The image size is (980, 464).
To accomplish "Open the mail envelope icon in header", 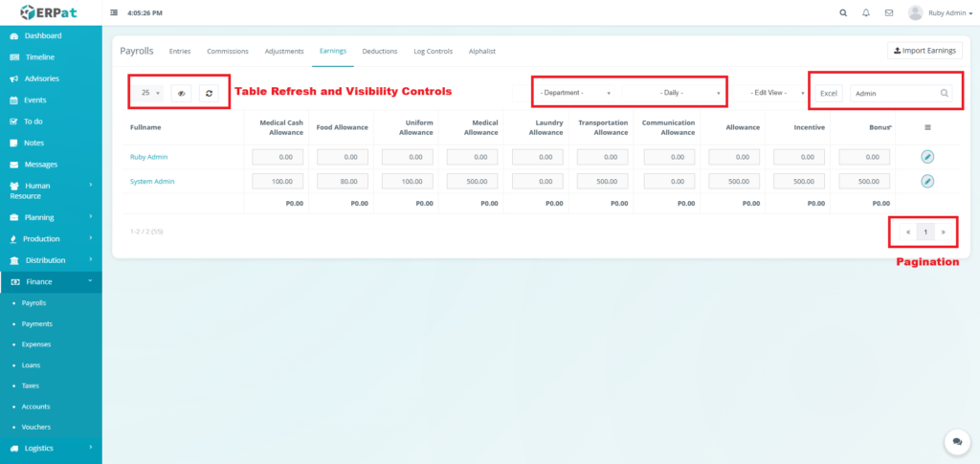I will 889,13.
